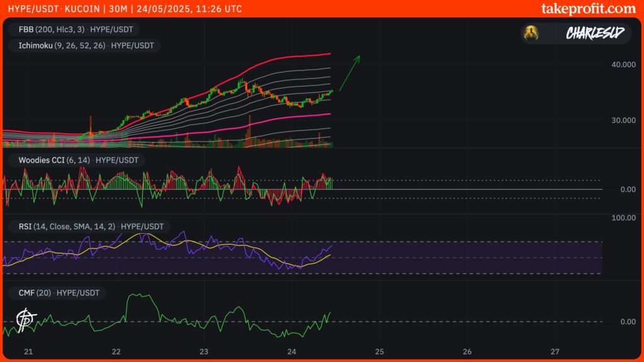Click the green upward projection arrow
This screenshot has height=362, width=644.
click(349, 73)
